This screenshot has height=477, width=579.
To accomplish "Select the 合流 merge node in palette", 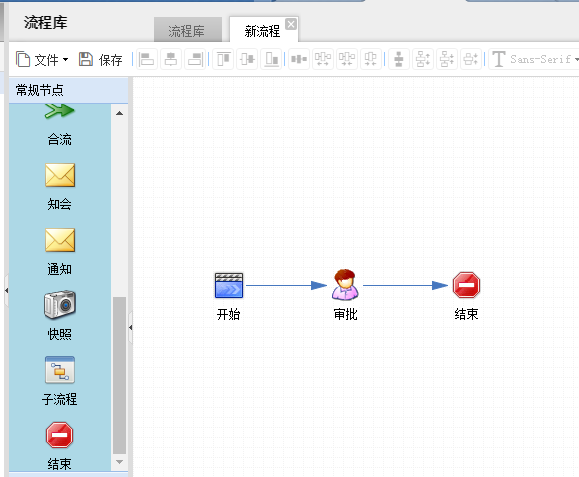I will 59,126.
